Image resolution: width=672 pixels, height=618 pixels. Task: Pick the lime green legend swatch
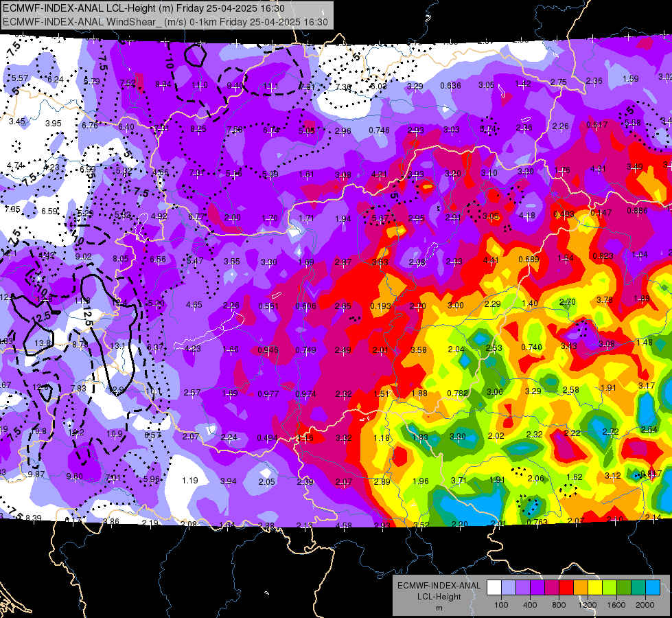click(x=610, y=588)
